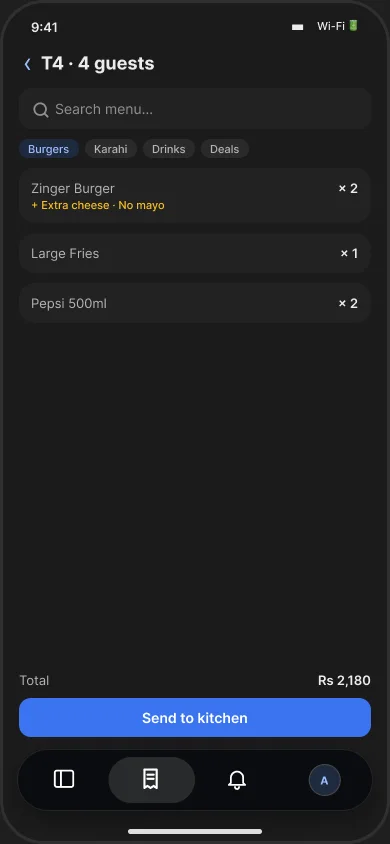Open the Large Fries order line
The height and width of the screenshot is (844, 390).
tap(195, 254)
